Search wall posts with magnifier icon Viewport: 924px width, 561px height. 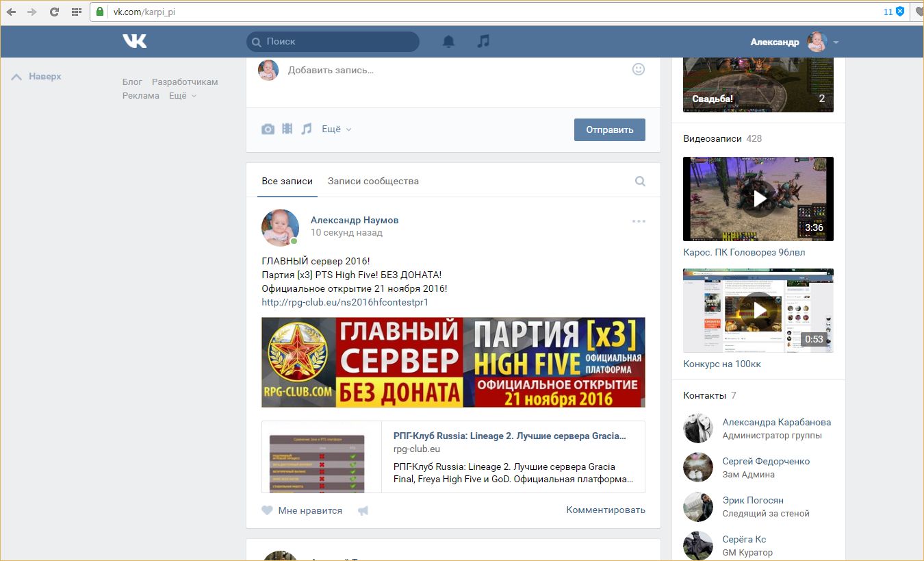click(x=640, y=182)
